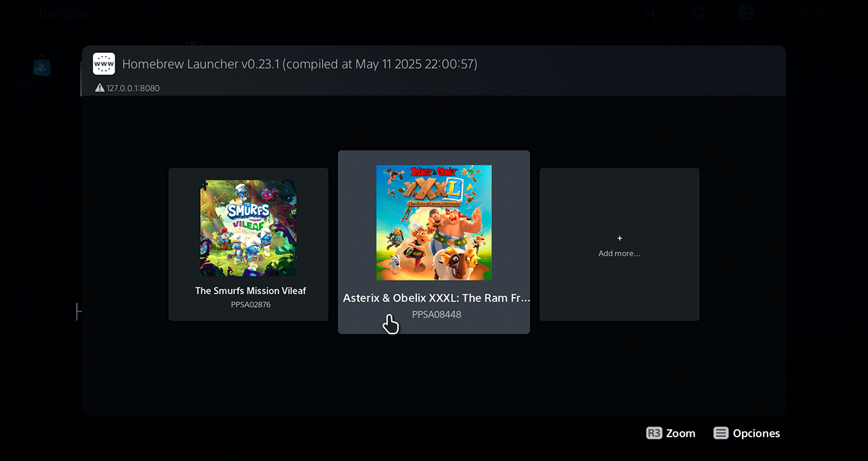The width and height of the screenshot is (868, 461).
Task: Click the warning triangle beside 127.0.0.1:8080
Action: pos(100,88)
